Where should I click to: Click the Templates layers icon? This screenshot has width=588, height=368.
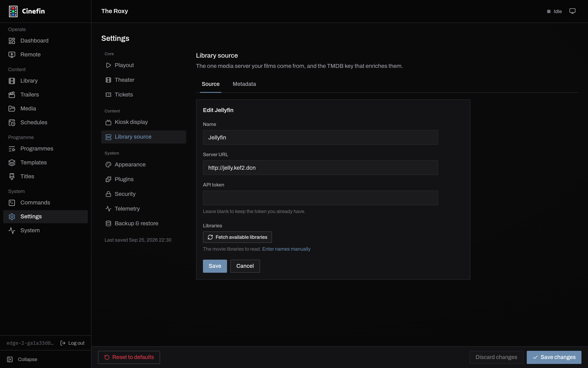[x=12, y=163]
